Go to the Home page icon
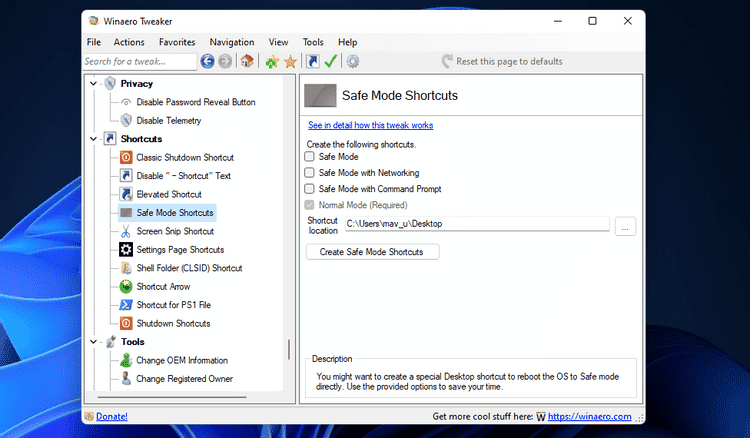Image resolution: width=750 pixels, height=438 pixels. point(247,61)
